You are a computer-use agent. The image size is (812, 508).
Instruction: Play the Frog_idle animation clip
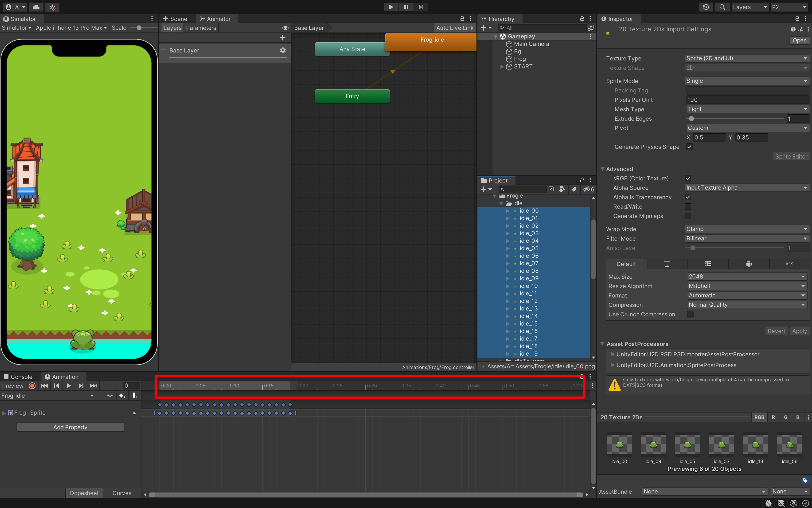(69, 386)
